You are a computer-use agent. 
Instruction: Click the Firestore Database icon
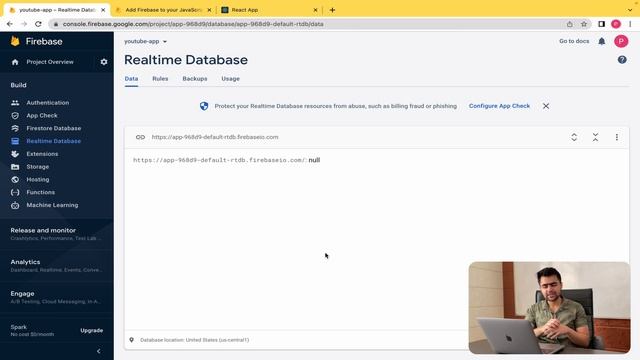15,128
